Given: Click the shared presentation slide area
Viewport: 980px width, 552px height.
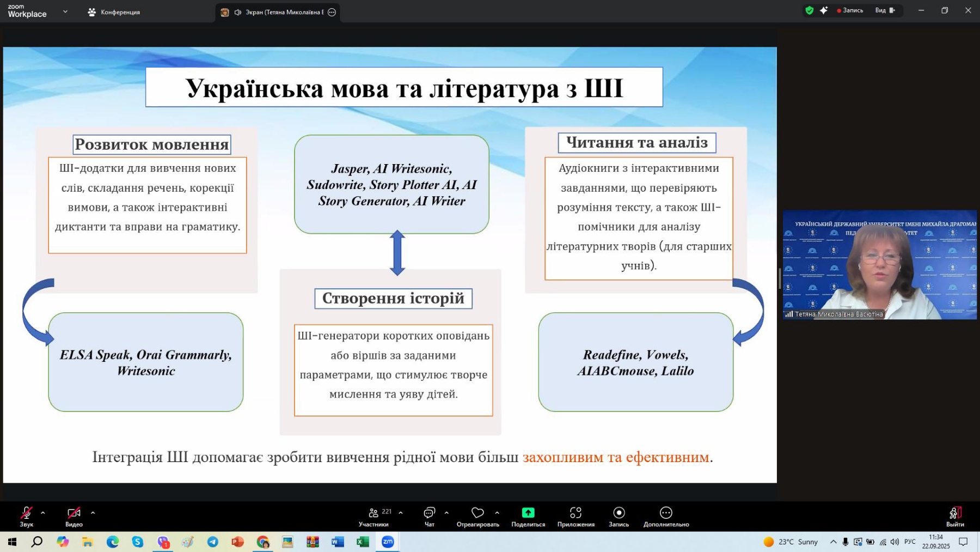Looking at the screenshot, I should [x=390, y=265].
